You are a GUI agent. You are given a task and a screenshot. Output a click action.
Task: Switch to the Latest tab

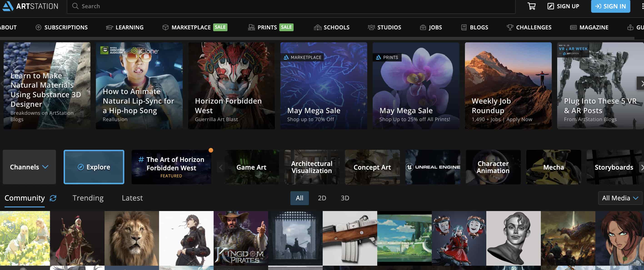[x=132, y=198]
